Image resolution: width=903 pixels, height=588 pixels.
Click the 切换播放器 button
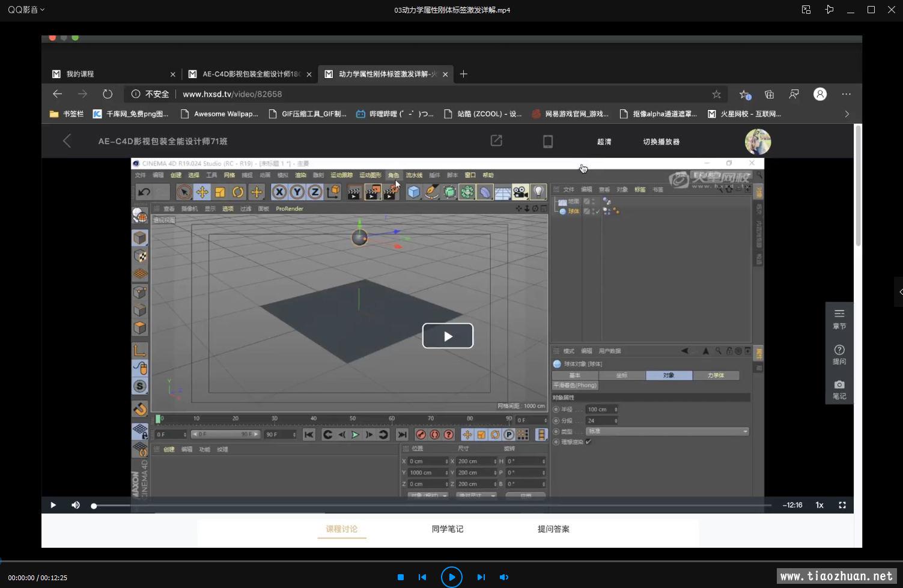[661, 142]
